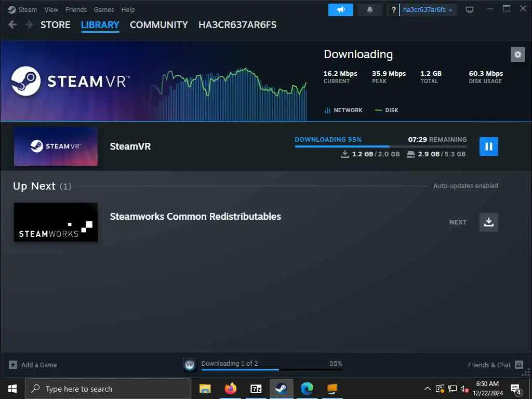
Task: Switch to Big Picture mode monitor icon
Action: pos(470,10)
